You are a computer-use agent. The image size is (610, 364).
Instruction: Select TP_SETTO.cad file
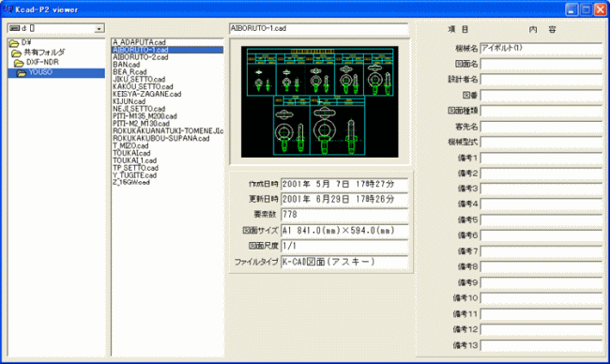[x=135, y=168]
